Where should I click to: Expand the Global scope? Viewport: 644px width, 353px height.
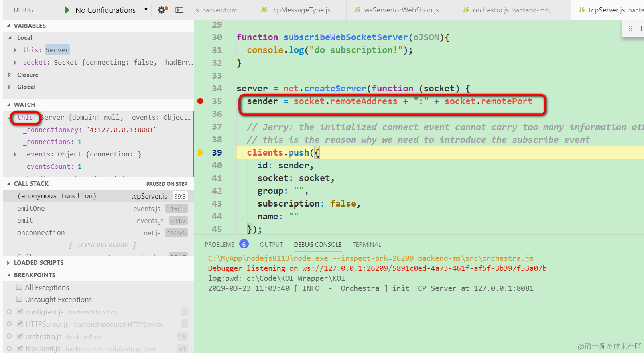pyautogui.click(x=10, y=87)
